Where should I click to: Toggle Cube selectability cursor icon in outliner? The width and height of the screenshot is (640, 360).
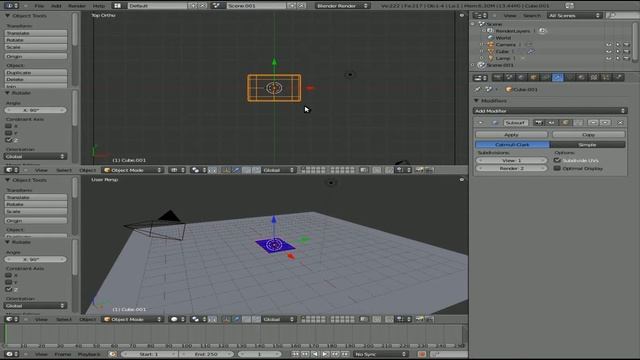point(618,51)
